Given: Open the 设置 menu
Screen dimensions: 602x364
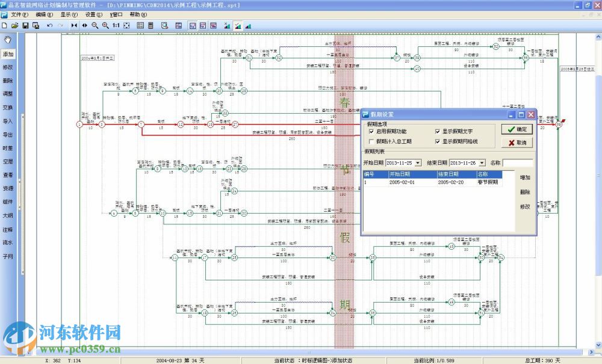Looking at the screenshot, I should click(x=93, y=14).
